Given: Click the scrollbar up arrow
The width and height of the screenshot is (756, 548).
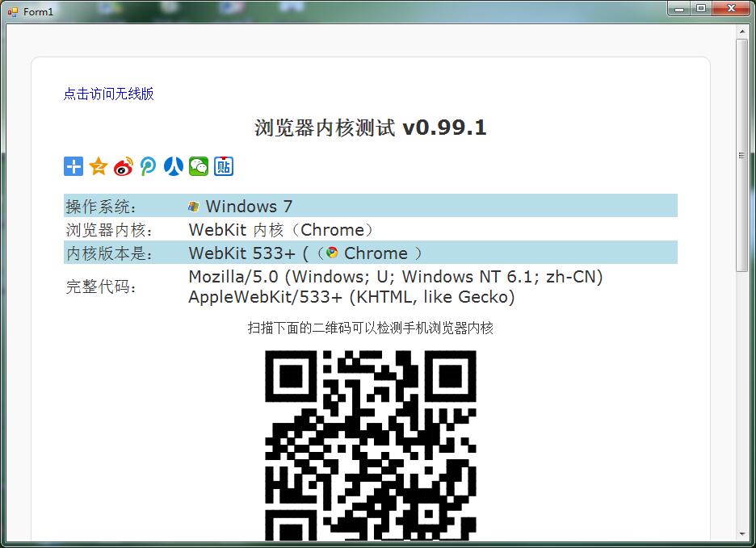Looking at the screenshot, I should (742, 31).
